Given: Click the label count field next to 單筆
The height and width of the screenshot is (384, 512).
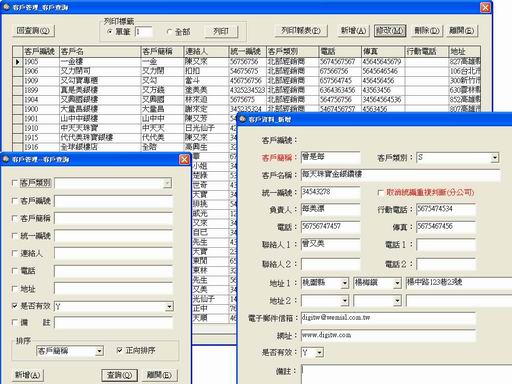Looking at the screenshot, I should click(x=144, y=32).
